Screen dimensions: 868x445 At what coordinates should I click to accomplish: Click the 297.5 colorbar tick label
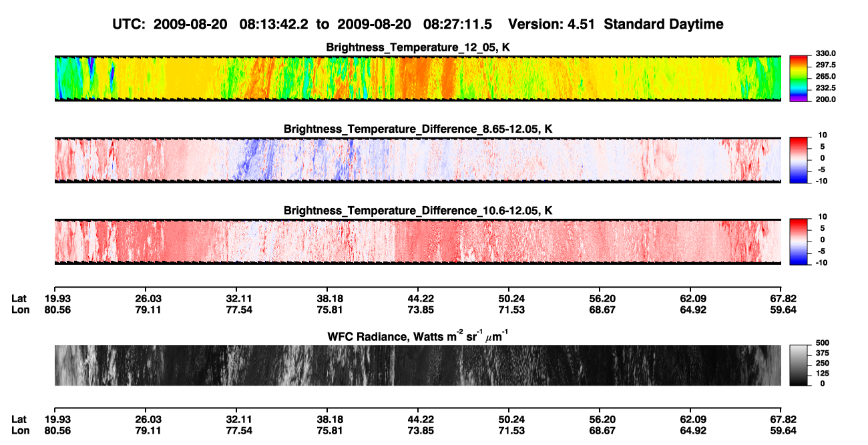tap(826, 65)
